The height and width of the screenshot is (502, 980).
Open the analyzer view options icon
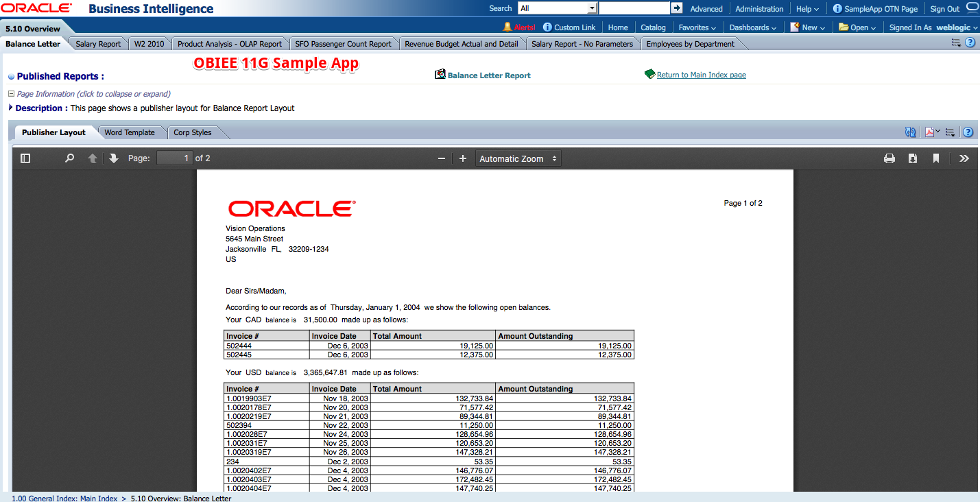click(x=950, y=132)
